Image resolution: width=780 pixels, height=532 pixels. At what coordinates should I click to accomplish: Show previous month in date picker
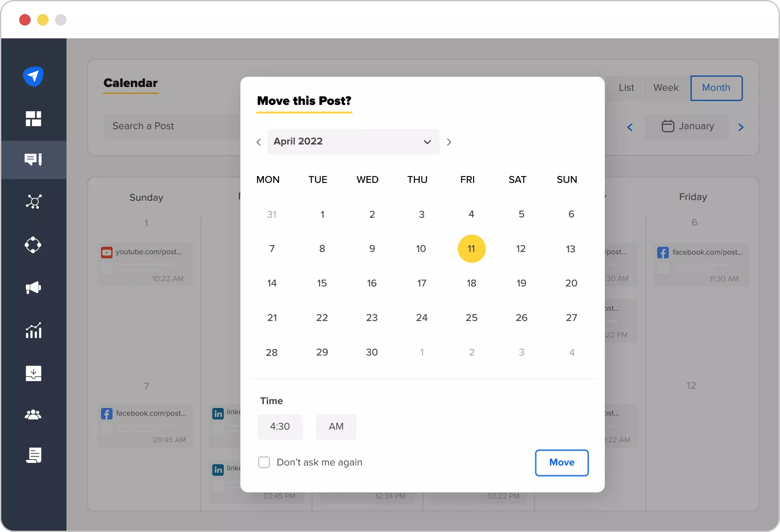(258, 142)
